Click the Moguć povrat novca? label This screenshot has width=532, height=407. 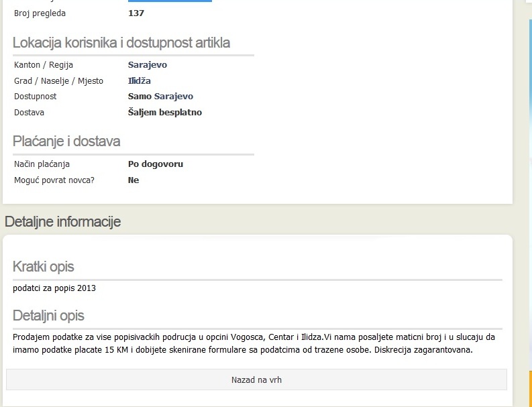[x=54, y=180]
